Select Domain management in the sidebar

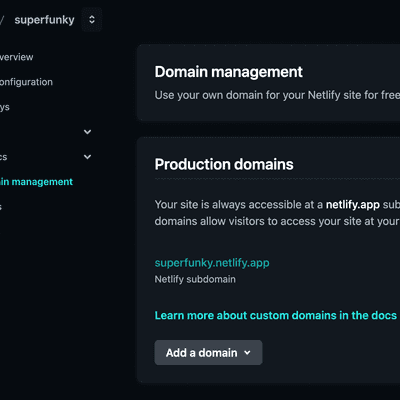tap(36, 182)
